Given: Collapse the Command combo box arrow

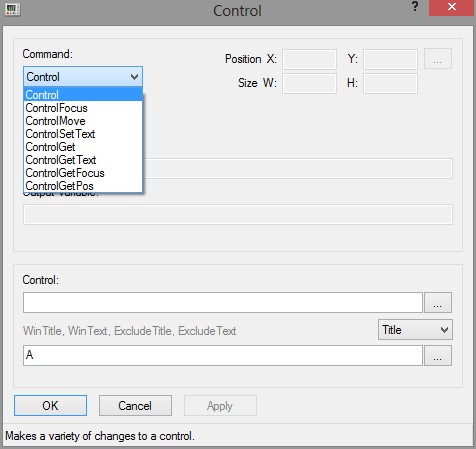Looking at the screenshot, I should [134, 77].
